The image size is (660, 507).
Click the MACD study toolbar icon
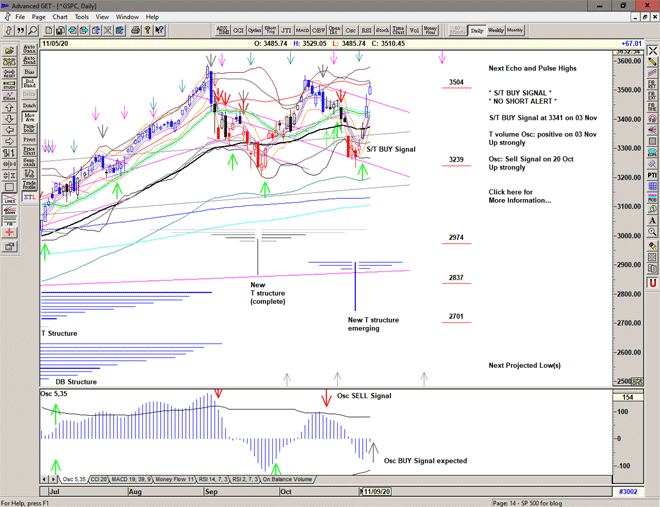305,31
